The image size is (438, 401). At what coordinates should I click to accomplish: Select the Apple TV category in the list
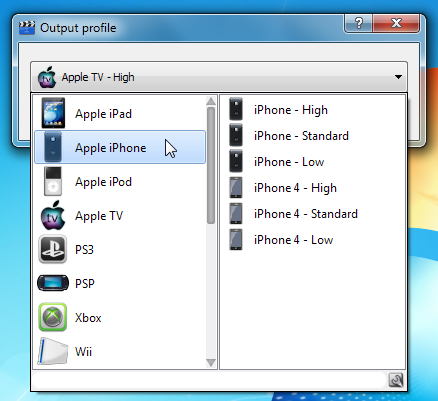[x=120, y=215]
